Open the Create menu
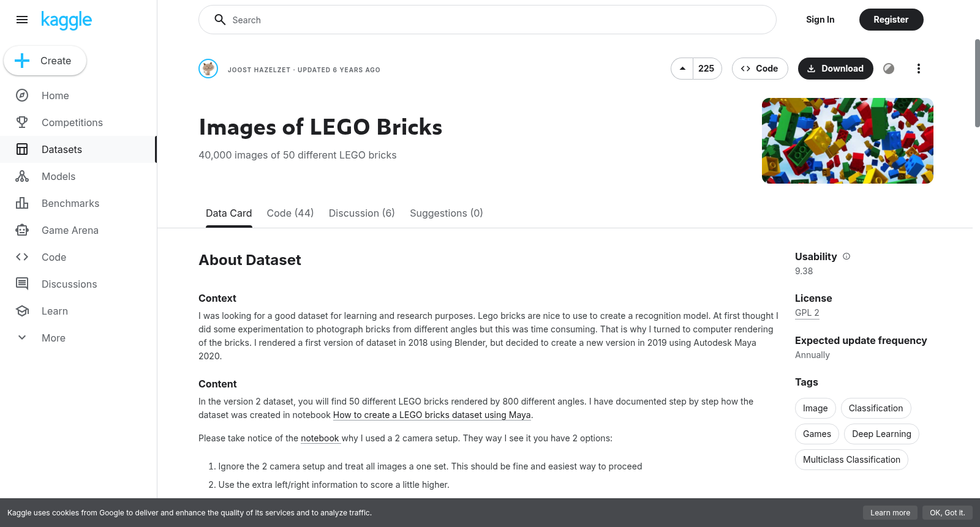The height and width of the screenshot is (527, 980). point(45,61)
